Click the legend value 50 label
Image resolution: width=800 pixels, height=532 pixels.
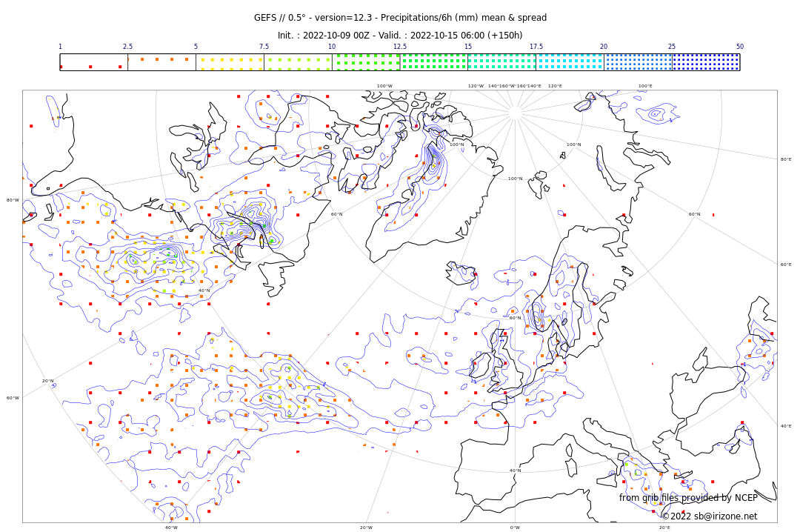point(739,47)
